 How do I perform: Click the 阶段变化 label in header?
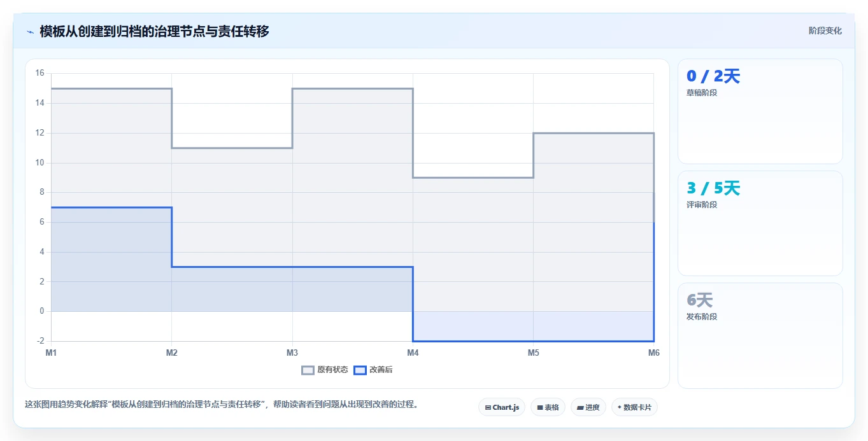click(825, 31)
